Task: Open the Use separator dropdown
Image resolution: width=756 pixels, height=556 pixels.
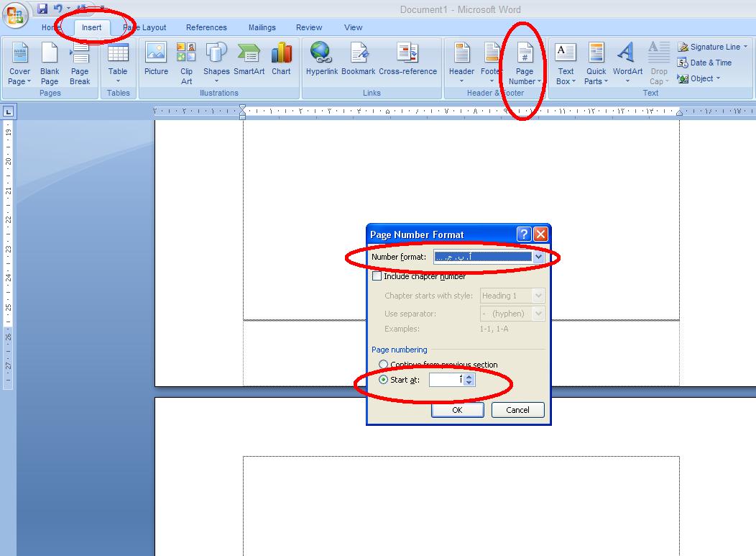Action: click(x=538, y=314)
